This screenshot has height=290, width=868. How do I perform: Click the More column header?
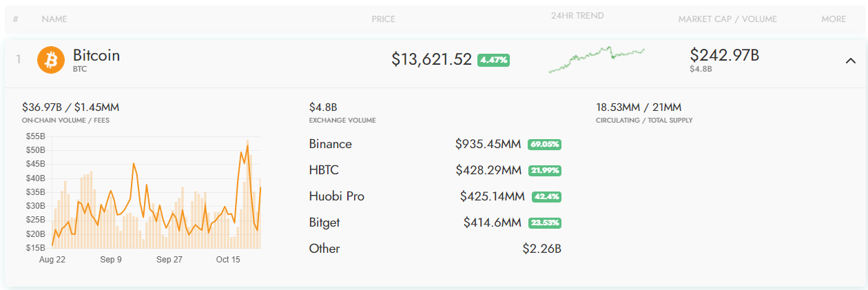(x=834, y=19)
